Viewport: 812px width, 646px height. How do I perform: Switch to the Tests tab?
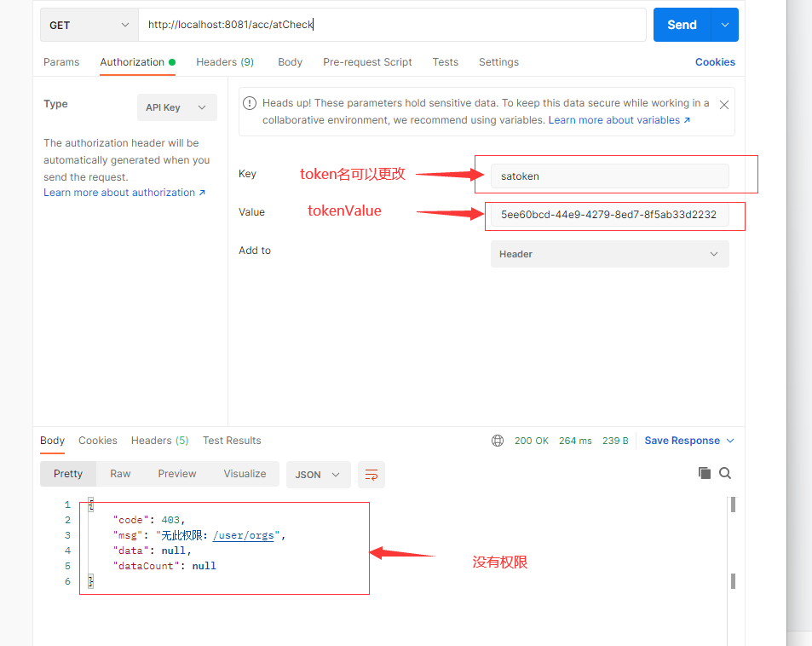point(445,61)
